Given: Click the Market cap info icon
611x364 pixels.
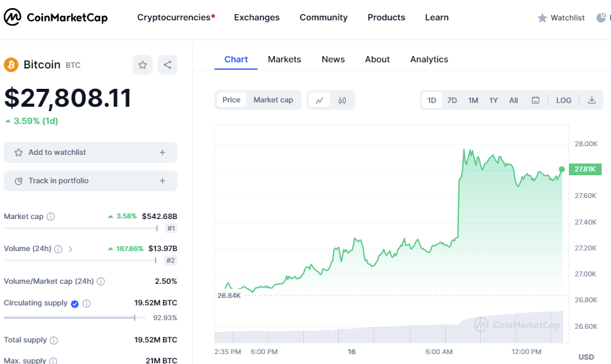Looking at the screenshot, I should (51, 217).
